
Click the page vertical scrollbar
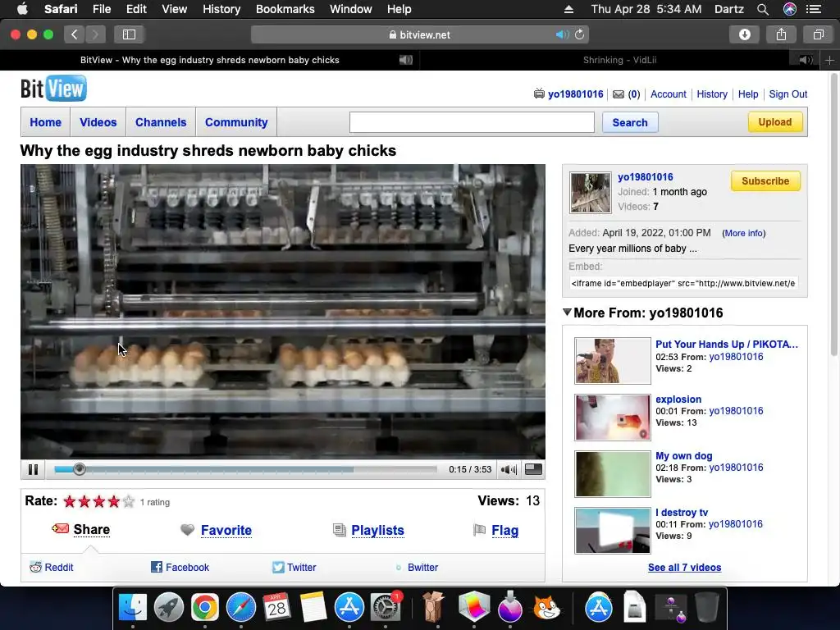(833, 216)
